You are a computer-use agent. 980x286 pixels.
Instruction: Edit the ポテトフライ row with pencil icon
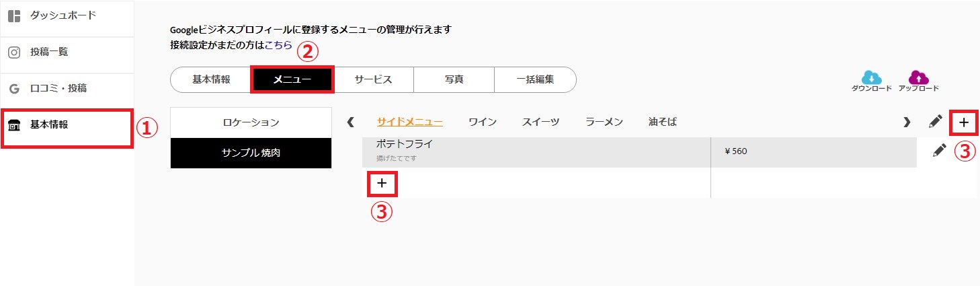coord(940,151)
